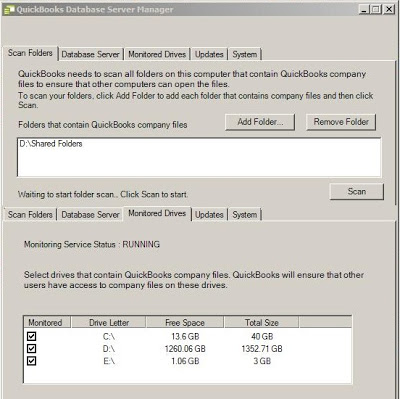Image resolution: width=400 pixels, height=399 pixels.
Task: Uncheck monitoring for drive E:\
Action: click(32, 361)
